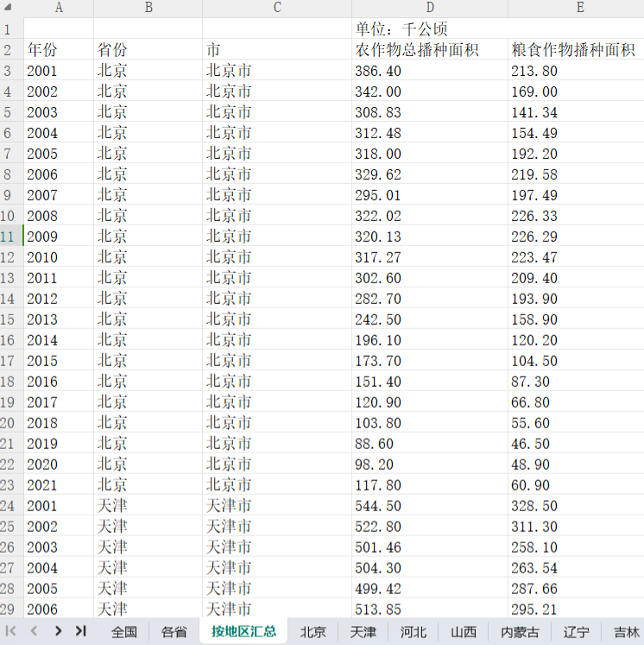Select cell with value 282.70
644x645 pixels.
[430, 299]
